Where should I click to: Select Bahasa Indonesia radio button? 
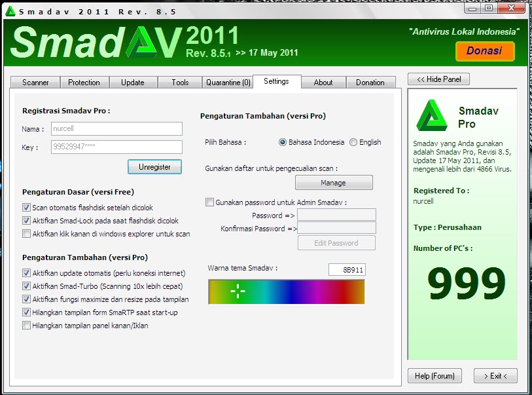click(x=282, y=142)
